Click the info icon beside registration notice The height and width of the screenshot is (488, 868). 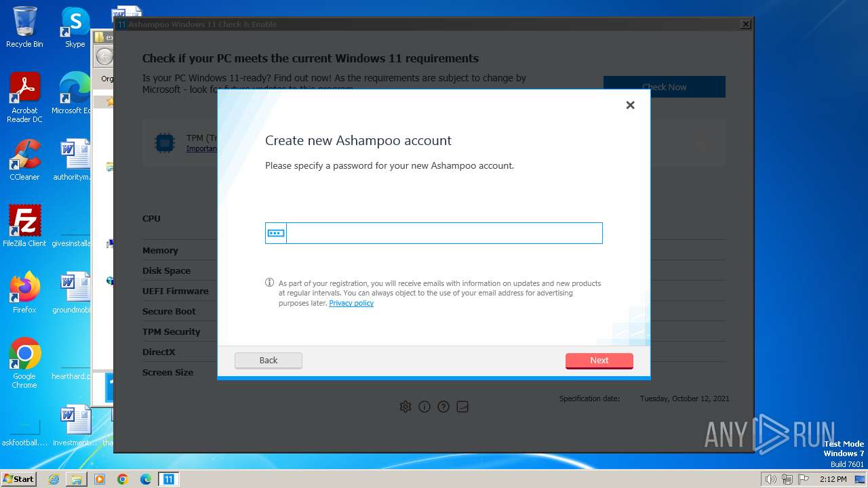point(269,283)
